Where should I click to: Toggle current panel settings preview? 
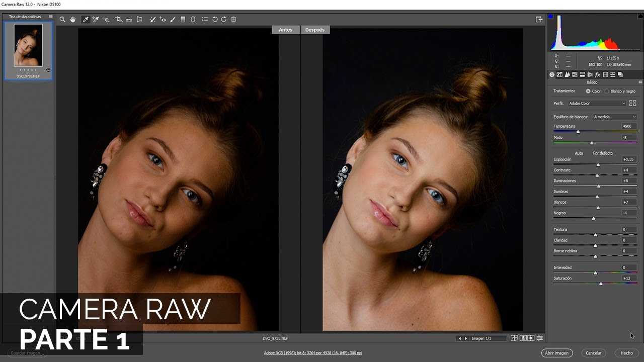[x=540, y=338]
